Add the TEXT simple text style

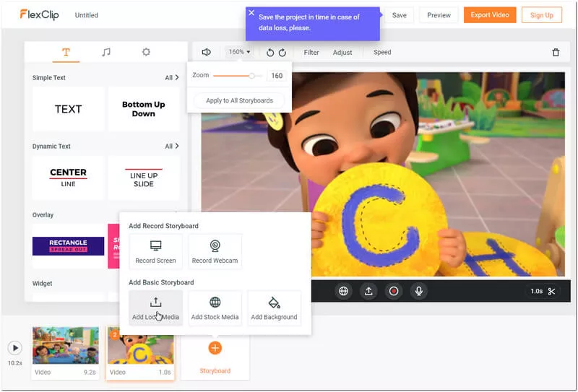pyautogui.click(x=68, y=109)
